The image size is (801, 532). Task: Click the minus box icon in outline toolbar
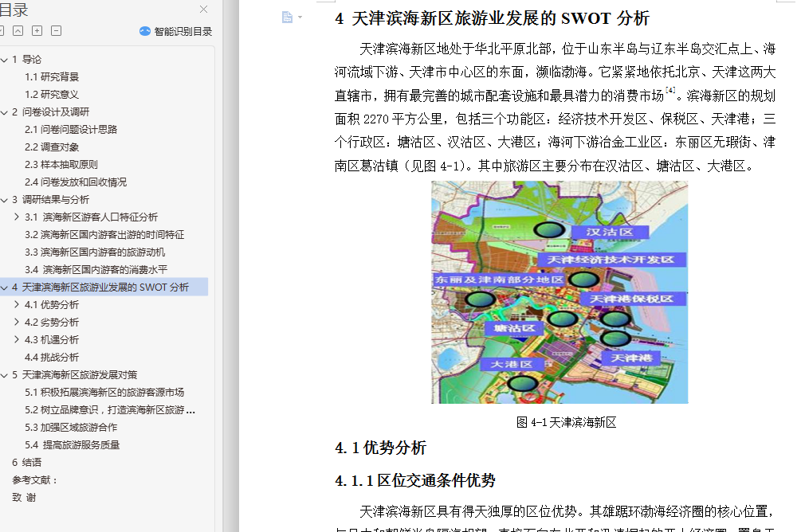point(57,30)
